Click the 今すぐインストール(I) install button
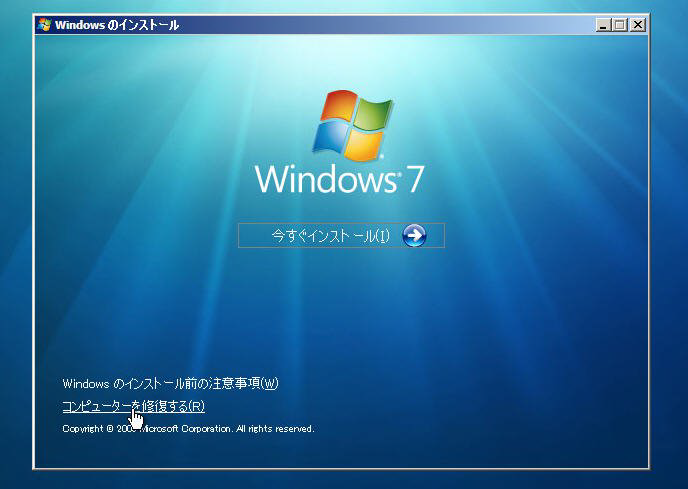Image resolution: width=688 pixels, height=489 pixels. (341, 236)
